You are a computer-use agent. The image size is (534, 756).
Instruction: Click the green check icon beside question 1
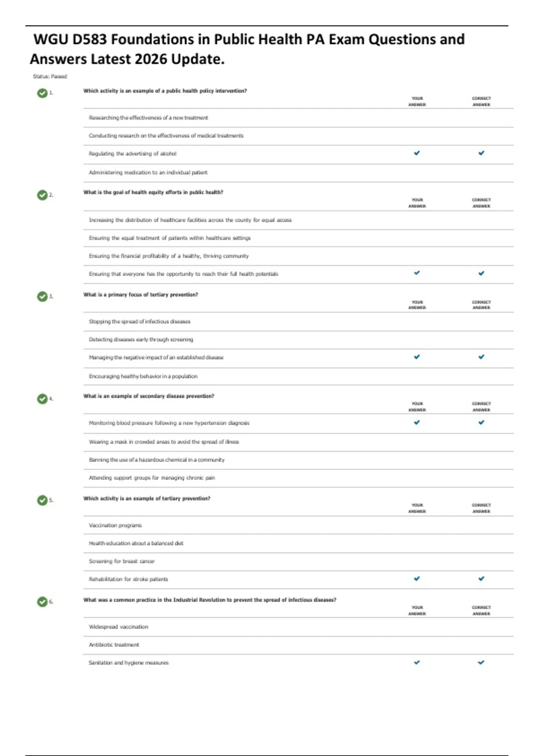point(42,93)
